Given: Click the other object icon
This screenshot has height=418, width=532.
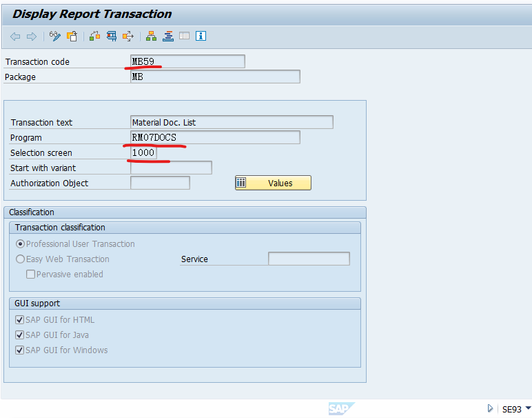Looking at the screenshot, I should [x=72, y=36].
